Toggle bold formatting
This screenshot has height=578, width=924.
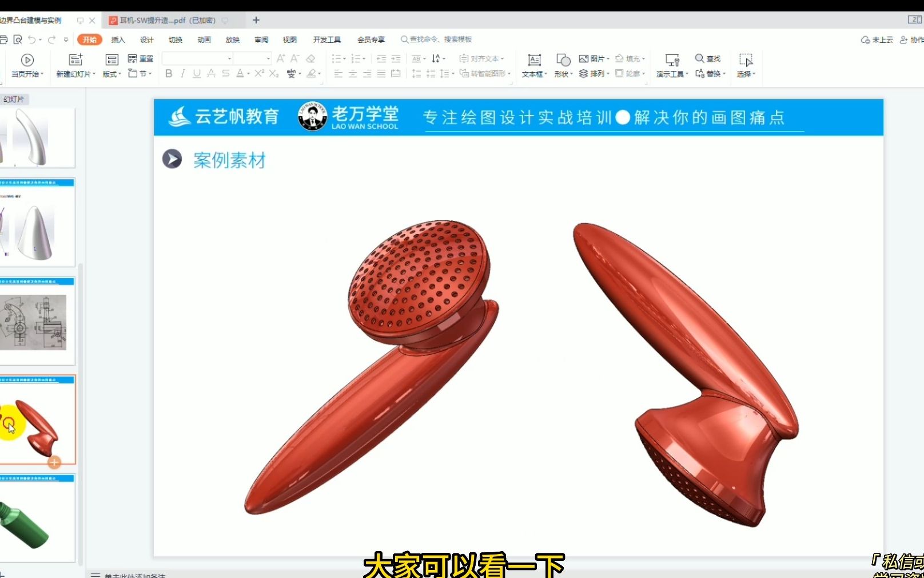[168, 73]
